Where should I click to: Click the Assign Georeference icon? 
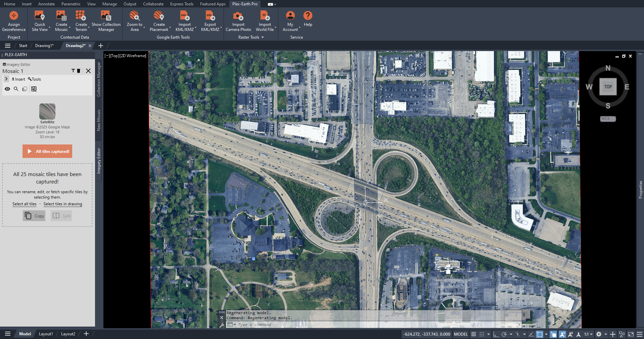coord(14,16)
